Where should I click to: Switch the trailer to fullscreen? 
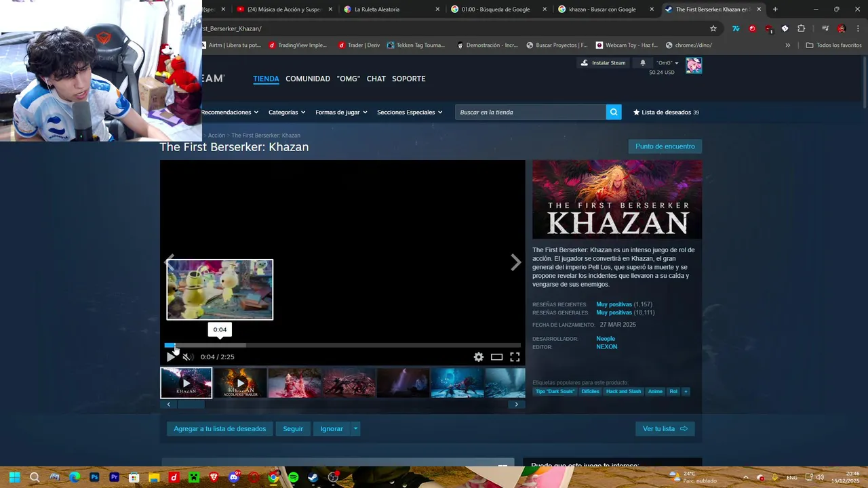(x=515, y=357)
